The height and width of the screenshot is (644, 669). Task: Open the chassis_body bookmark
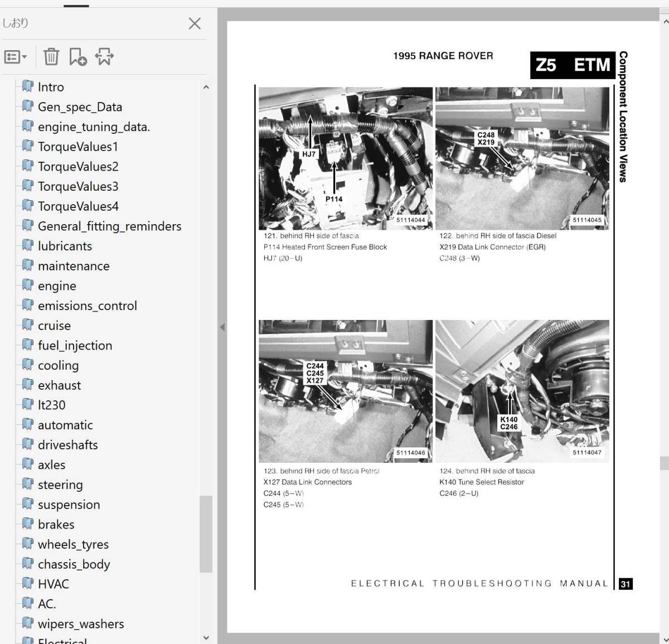pyautogui.click(x=74, y=564)
